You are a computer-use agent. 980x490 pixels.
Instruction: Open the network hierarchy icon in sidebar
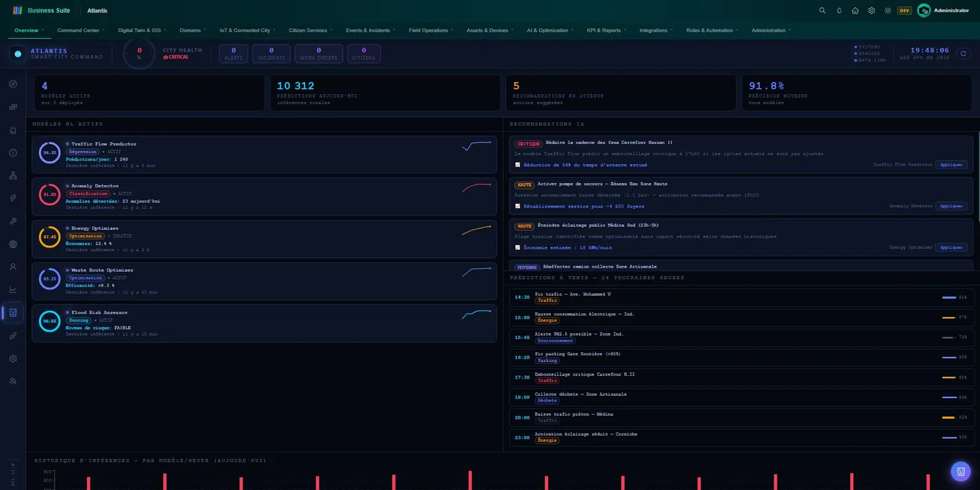(x=13, y=176)
